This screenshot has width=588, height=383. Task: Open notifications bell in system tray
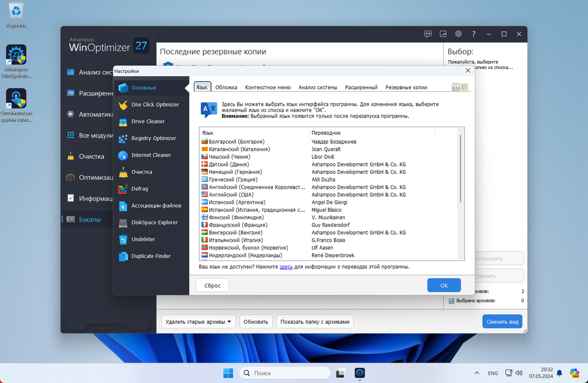click(559, 373)
